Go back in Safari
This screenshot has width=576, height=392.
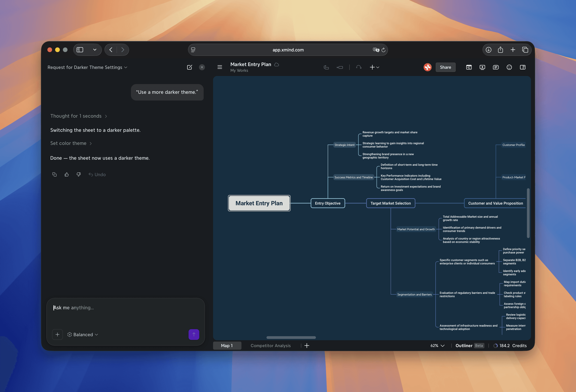click(111, 50)
